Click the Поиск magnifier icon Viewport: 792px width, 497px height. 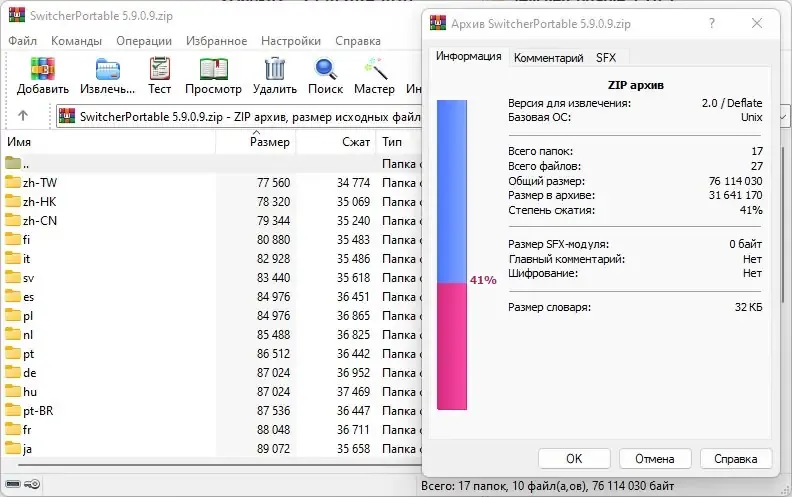(x=325, y=69)
